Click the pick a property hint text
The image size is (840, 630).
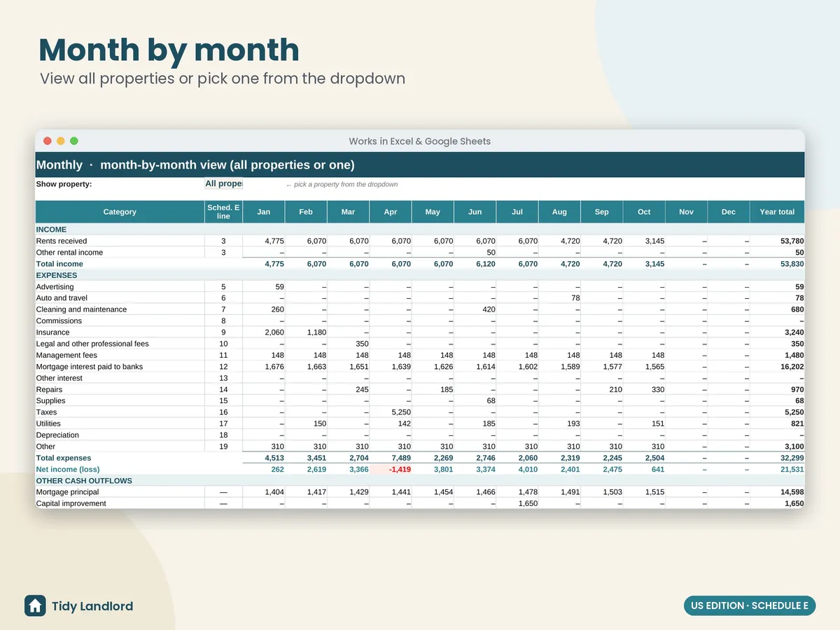(x=342, y=185)
